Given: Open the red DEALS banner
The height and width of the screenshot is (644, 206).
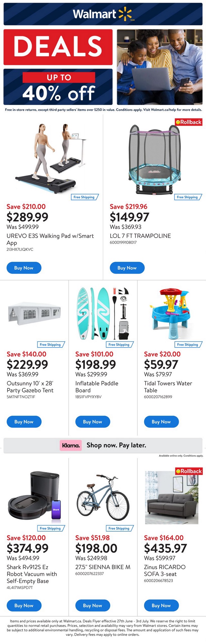Looking at the screenshot, I should (58, 47).
